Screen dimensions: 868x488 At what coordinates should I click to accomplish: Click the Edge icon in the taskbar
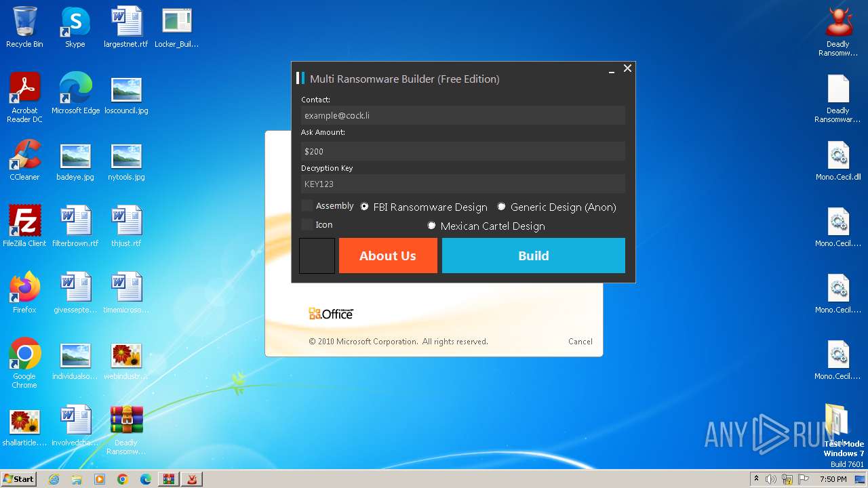point(146,479)
